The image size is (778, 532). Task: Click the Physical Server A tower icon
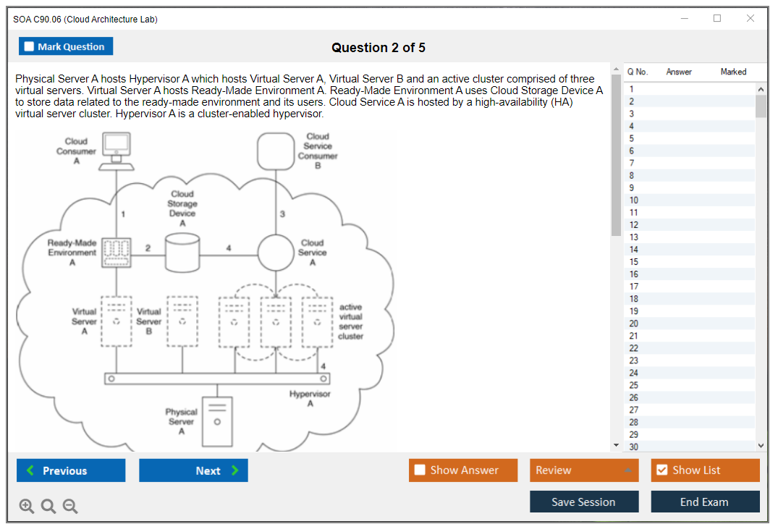tap(217, 421)
